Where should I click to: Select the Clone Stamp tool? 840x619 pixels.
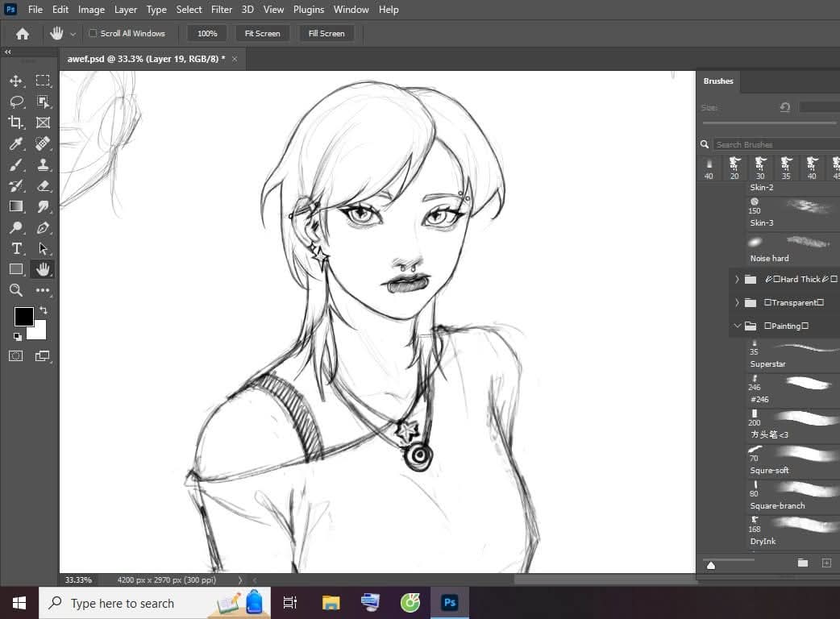[43, 165]
